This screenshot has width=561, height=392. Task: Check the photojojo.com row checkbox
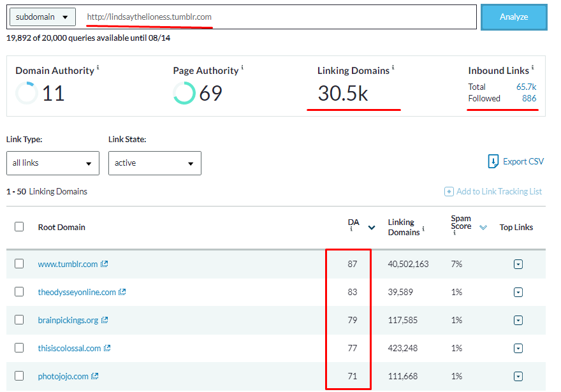coord(19,376)
